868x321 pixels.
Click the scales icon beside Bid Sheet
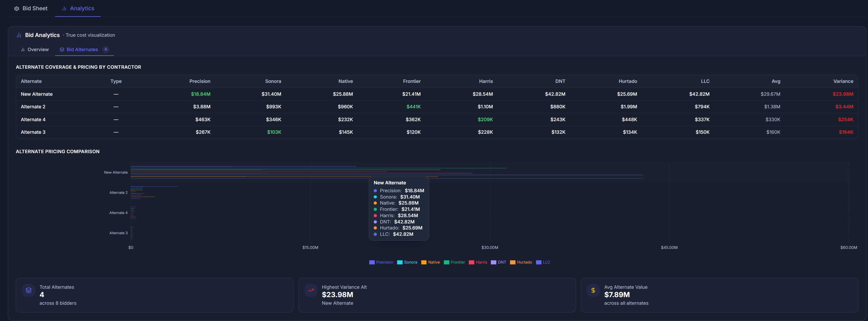(17, 8)
